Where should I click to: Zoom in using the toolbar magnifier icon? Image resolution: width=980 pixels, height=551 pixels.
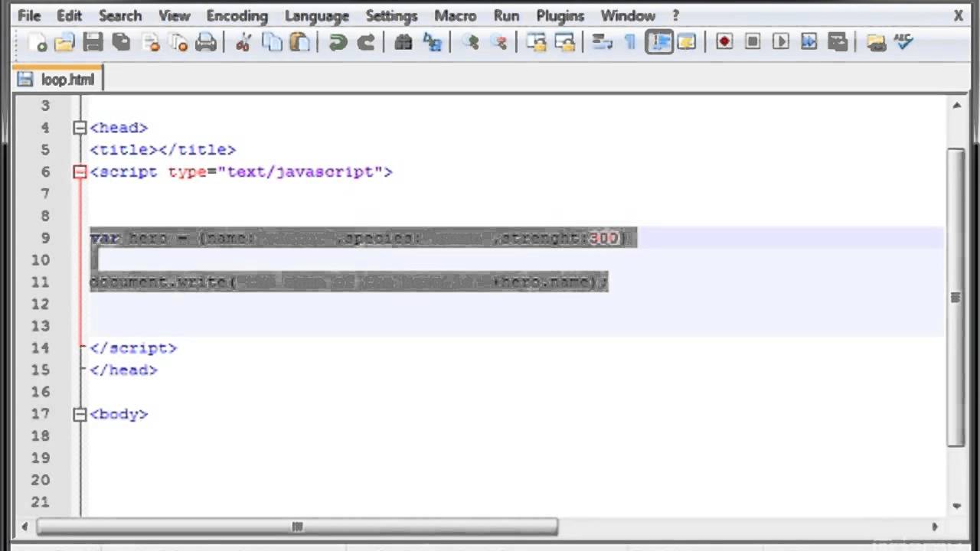(469, 42)
